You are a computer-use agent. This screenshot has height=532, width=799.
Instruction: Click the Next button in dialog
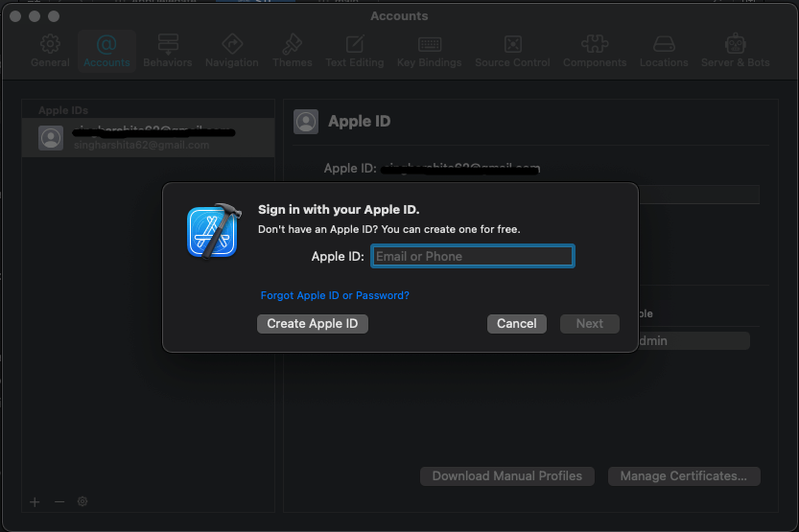pos(590,324)
